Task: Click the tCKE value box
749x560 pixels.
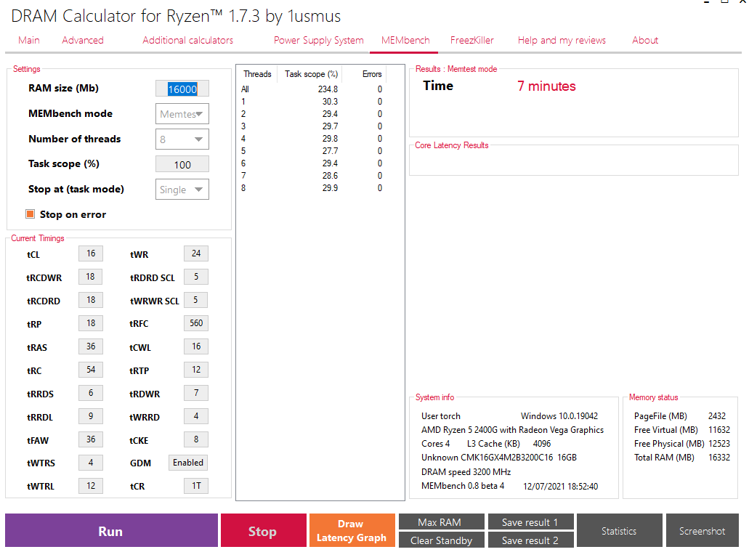Action: tap(196, 439)
